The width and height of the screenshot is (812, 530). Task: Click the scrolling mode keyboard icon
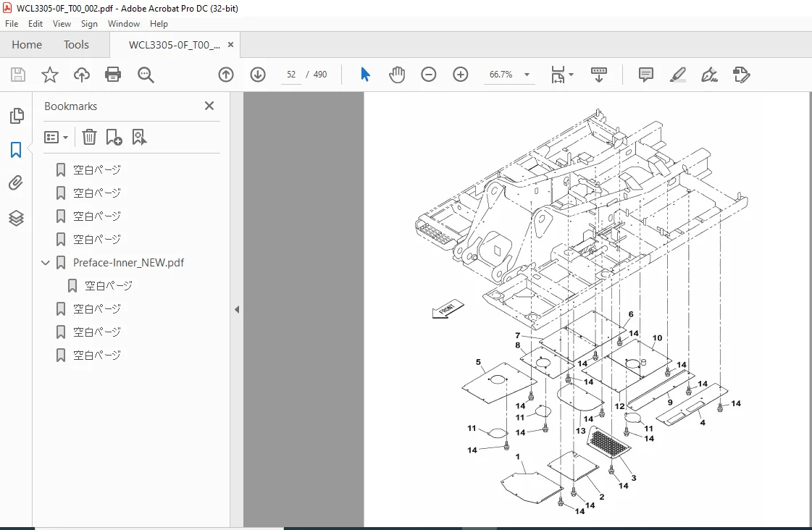tap(598, 75)
